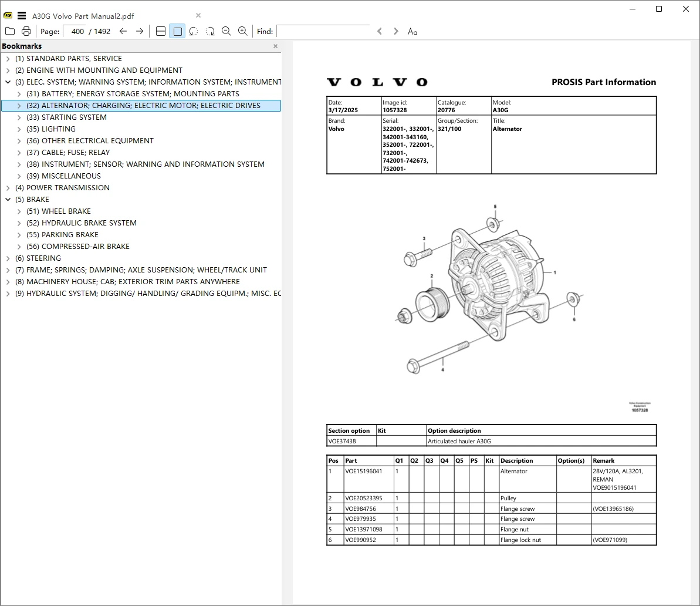Close the A30G Volvo Part Manual2.pdf tab
Viewport: 700px width, 606px height.
pos(198,16)
